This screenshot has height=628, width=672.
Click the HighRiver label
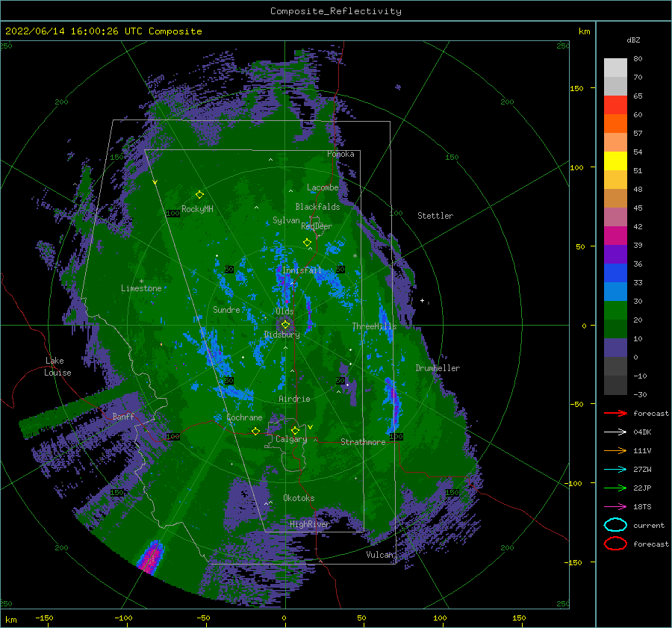[310, 524]
